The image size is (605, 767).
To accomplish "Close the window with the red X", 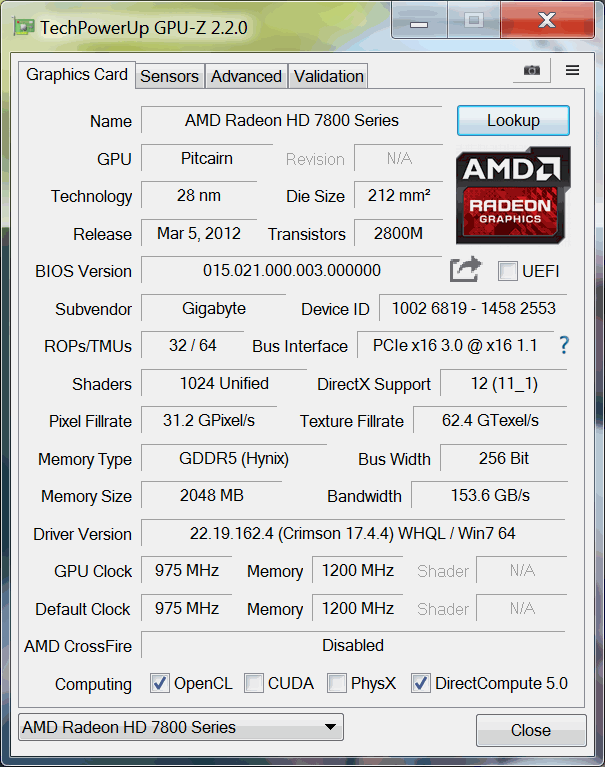I will point(547,21).
